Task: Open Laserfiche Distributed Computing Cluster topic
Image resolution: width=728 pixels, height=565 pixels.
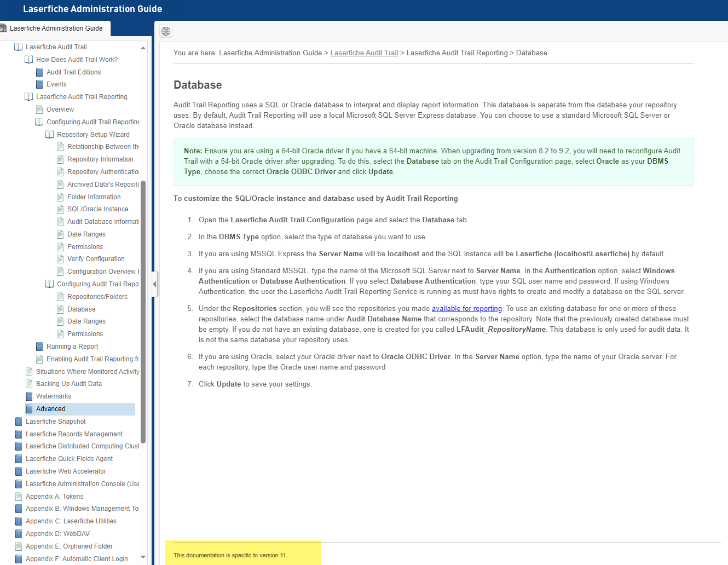Action: pos(82,446)
